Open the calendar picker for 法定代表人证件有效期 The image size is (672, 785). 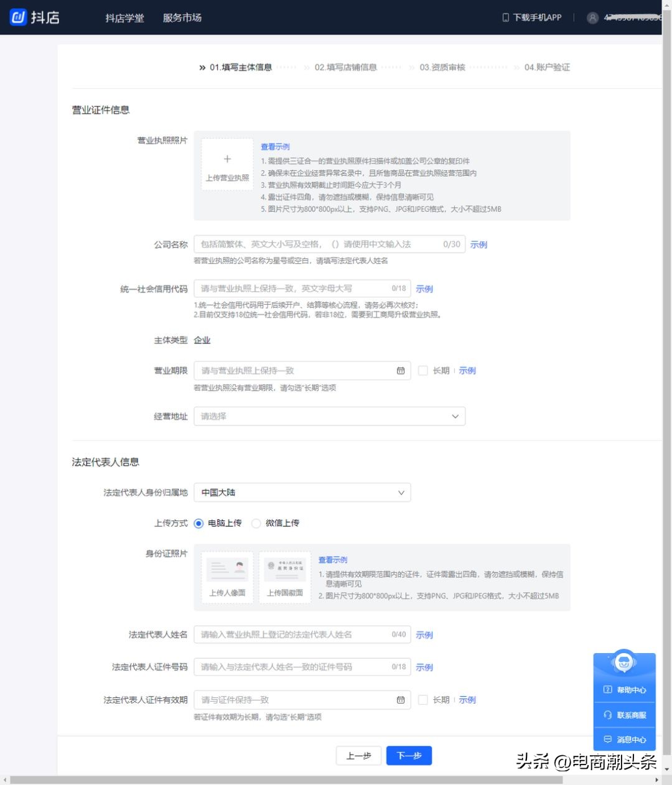pos(400,699)
